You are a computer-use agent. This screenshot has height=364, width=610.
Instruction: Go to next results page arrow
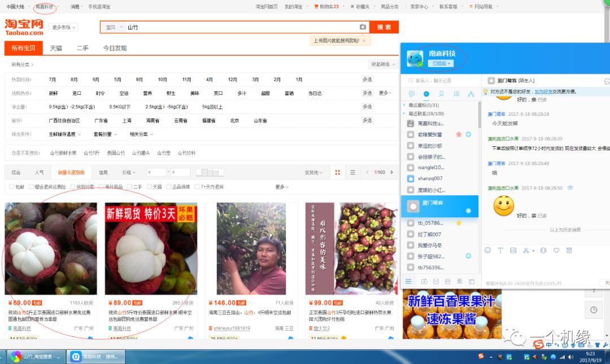point(392,172)
